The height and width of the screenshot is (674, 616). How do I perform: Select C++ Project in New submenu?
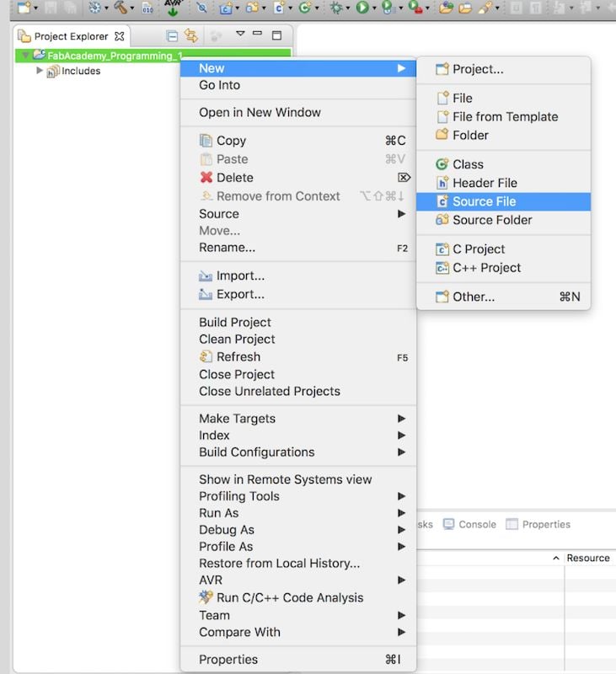click(x=503, y=268)
